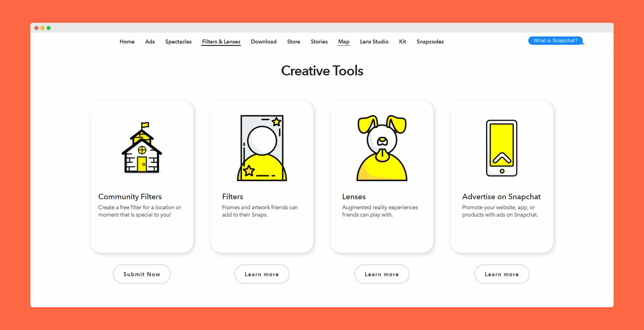Open the Home menu item
The image size is (644, 330).
[x=127, y=42]
